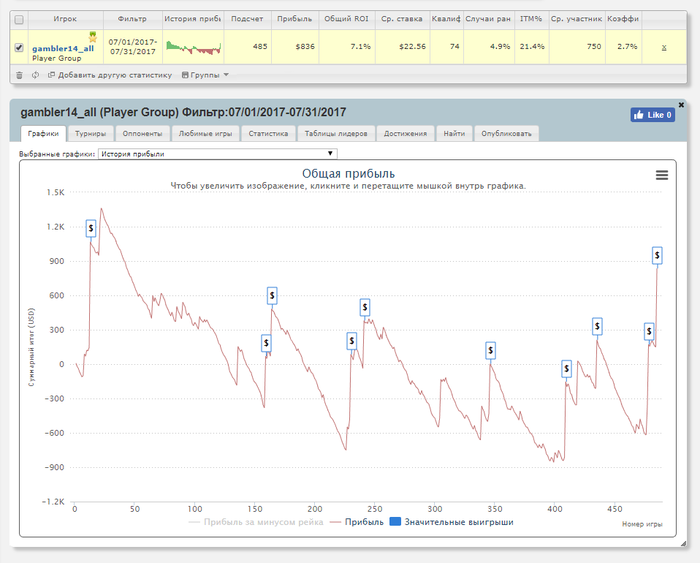Click the Facebook Like thumbs-up button
Viewport: 700px width, 563px height.
(652, 115)
